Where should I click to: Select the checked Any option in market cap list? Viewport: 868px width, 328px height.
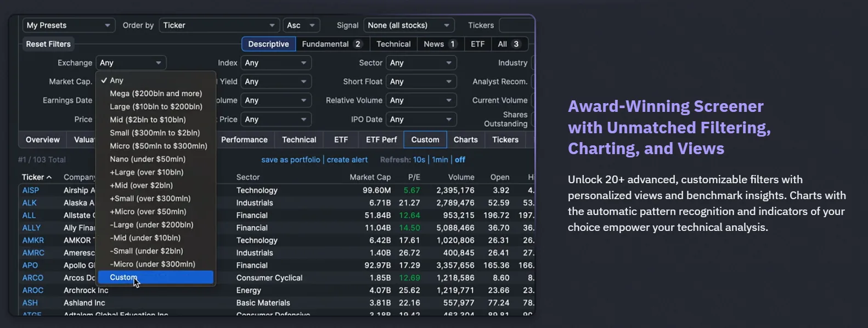tap(156, 80)
